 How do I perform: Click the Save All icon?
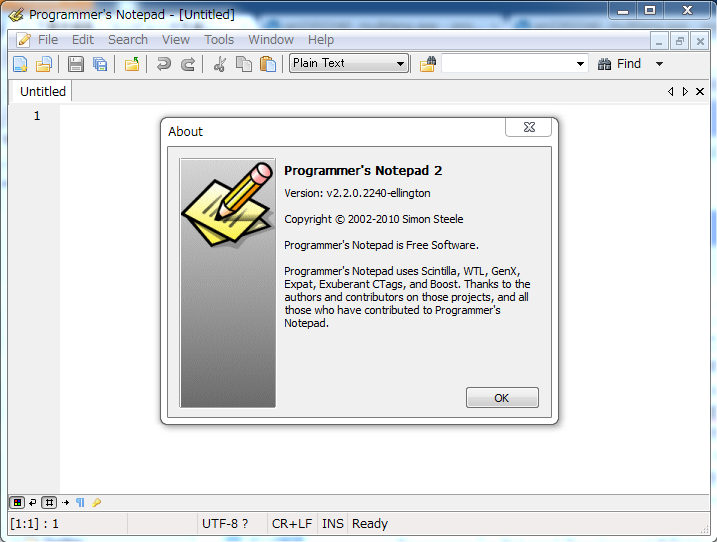(x=100, y=64)
